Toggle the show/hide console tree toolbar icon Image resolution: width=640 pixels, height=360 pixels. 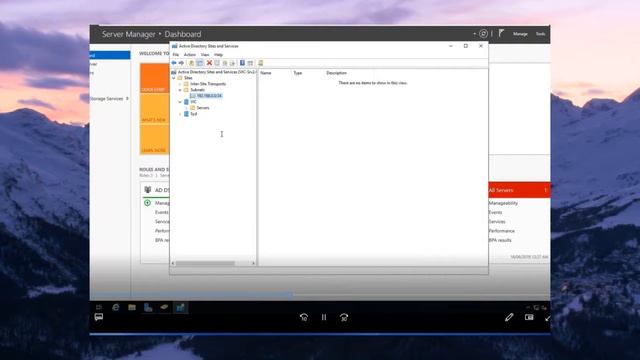tap(200, 63)
